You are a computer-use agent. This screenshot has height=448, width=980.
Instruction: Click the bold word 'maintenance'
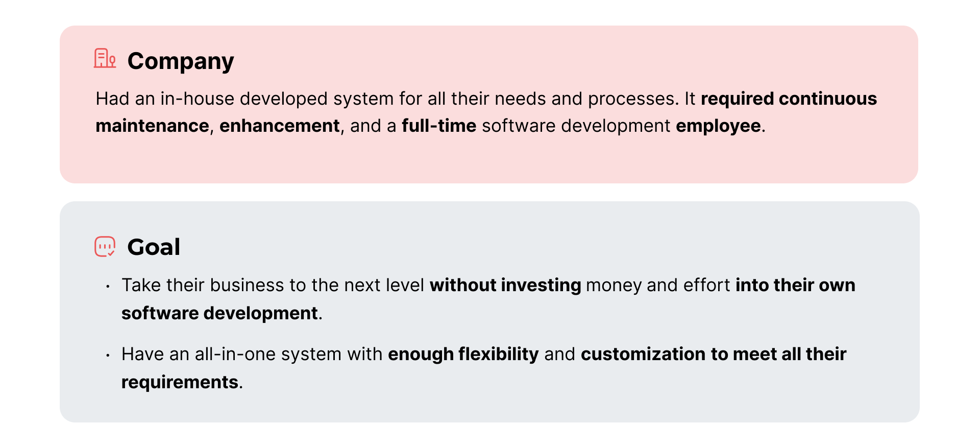[152, 126]
